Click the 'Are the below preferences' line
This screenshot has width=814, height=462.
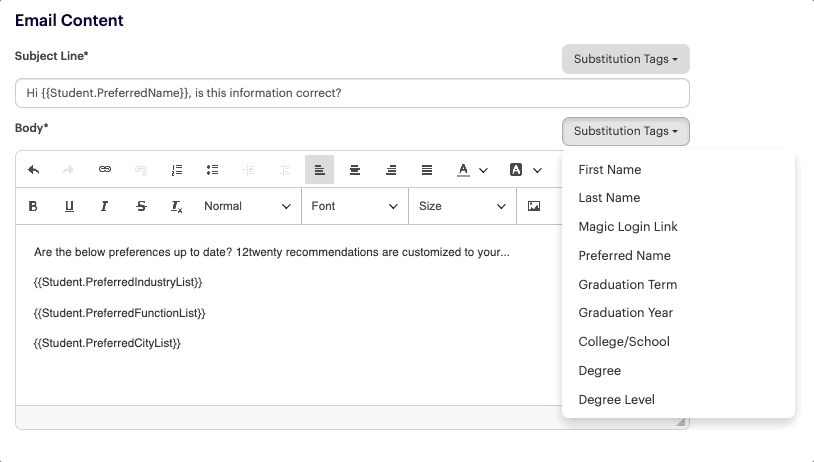272,252
